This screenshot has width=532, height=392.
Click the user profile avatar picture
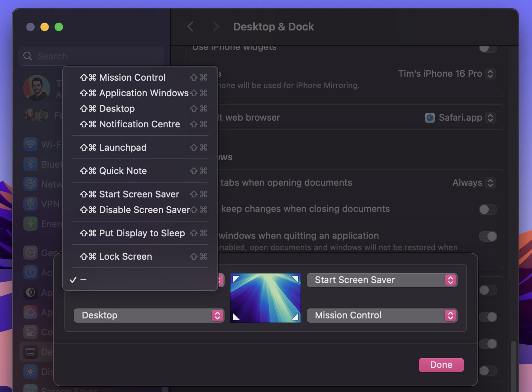click(37, 88)
